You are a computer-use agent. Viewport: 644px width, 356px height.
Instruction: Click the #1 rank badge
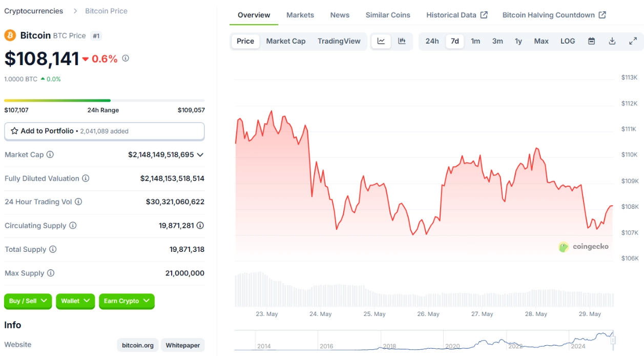(96, 36)
